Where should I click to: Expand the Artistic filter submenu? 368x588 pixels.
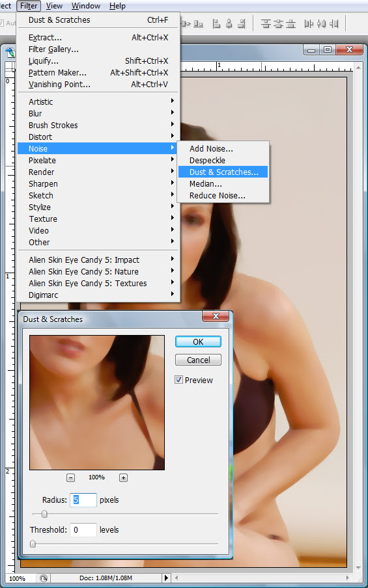point(99,101)
